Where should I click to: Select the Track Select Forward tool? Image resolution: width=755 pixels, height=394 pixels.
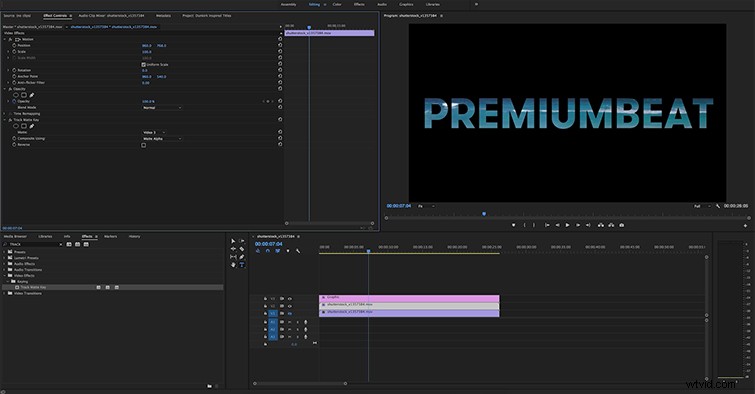pos(242,241)
